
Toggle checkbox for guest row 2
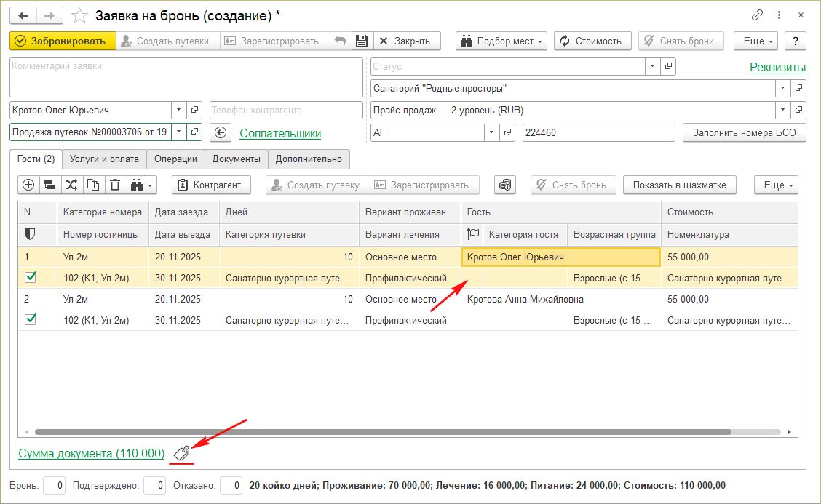[x=31, y=319]
